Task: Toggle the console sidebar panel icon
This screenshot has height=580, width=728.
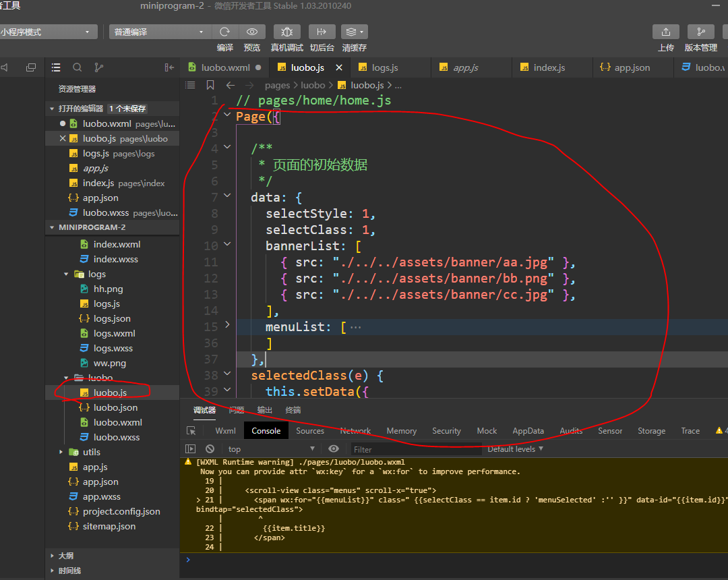Action: click(x=190, y=449)
